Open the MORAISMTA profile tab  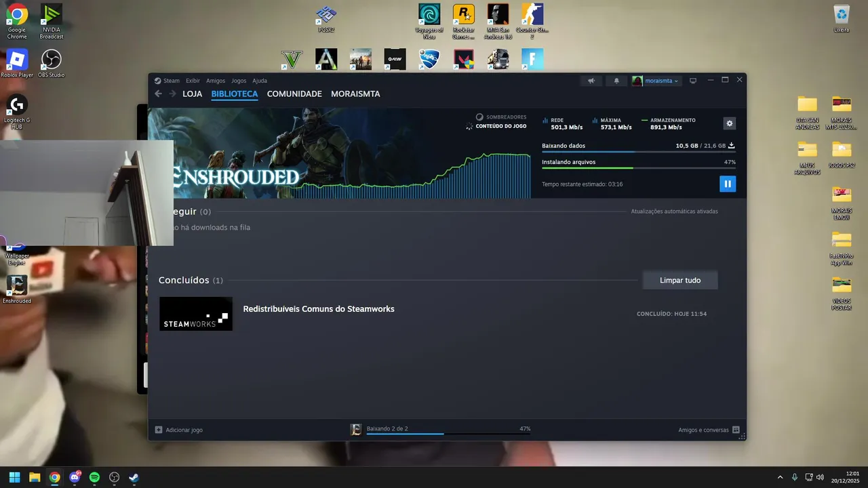[x=355, y=94]
